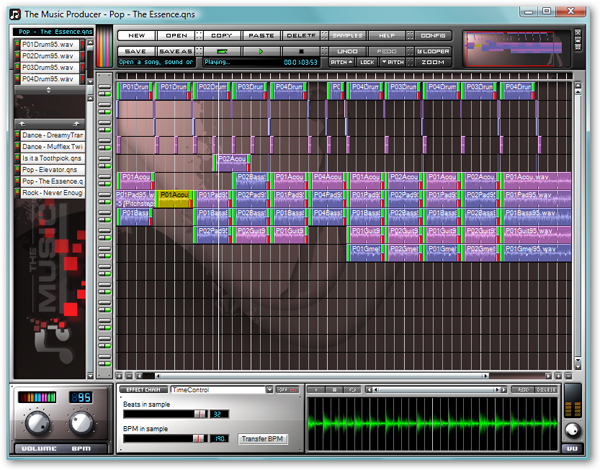Turn the BPM knob
Image resolution: width=600 pixels, height=470 pixels.
coord(81,423)
